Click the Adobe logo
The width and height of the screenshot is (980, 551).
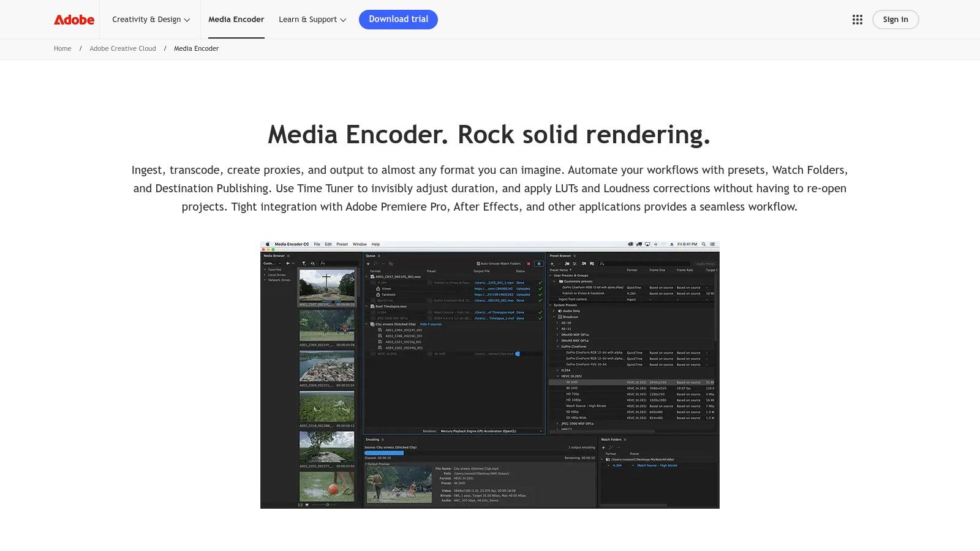pyautogui.click(x=74, y=20)
